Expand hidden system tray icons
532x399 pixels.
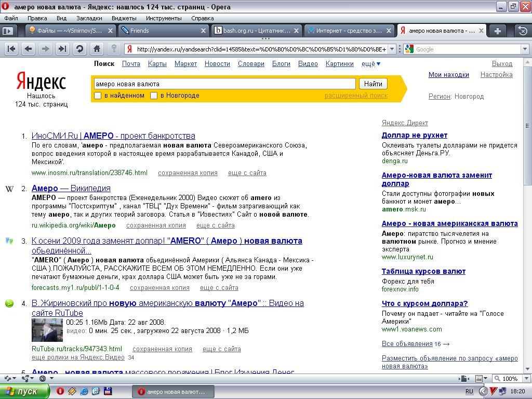tap(483, 392)
